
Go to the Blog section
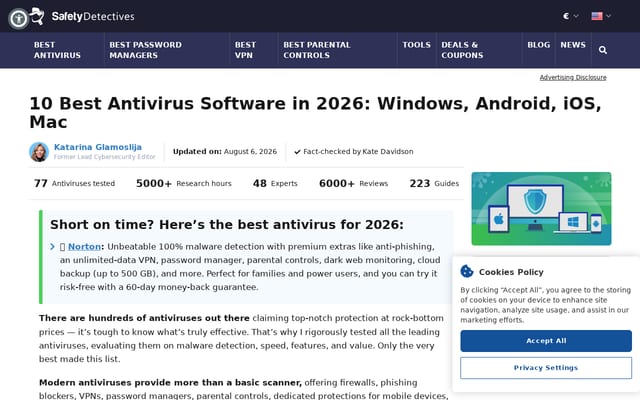pos(538,45)
